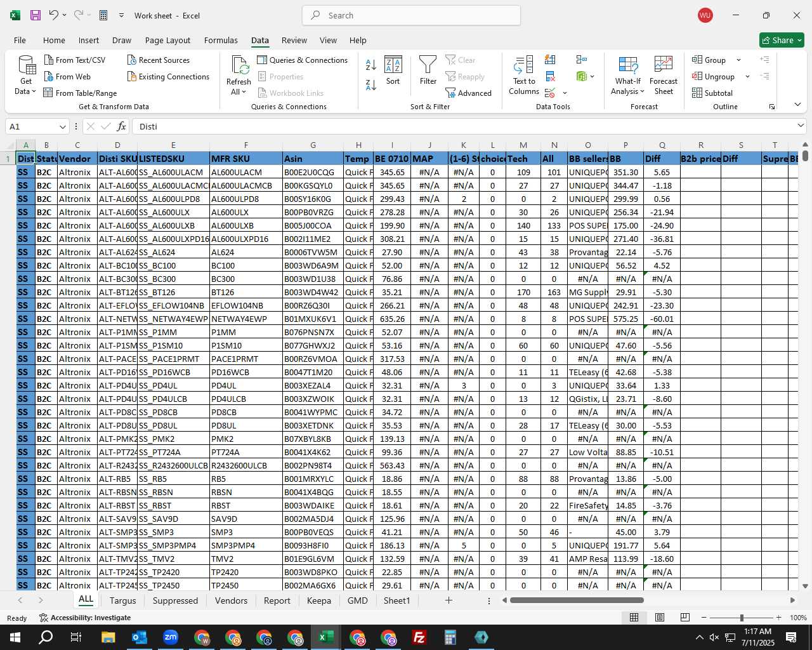Viewport: 812px width, 650px height.
Task: Open the Outline dialog launcher
Action: click(x=772, y=107)
